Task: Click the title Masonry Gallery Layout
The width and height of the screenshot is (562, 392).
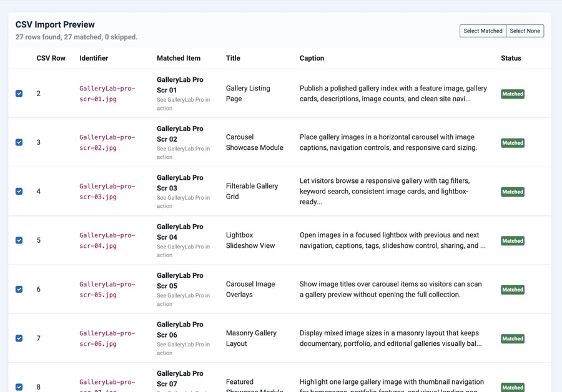Action: click(x=251, y=338)
